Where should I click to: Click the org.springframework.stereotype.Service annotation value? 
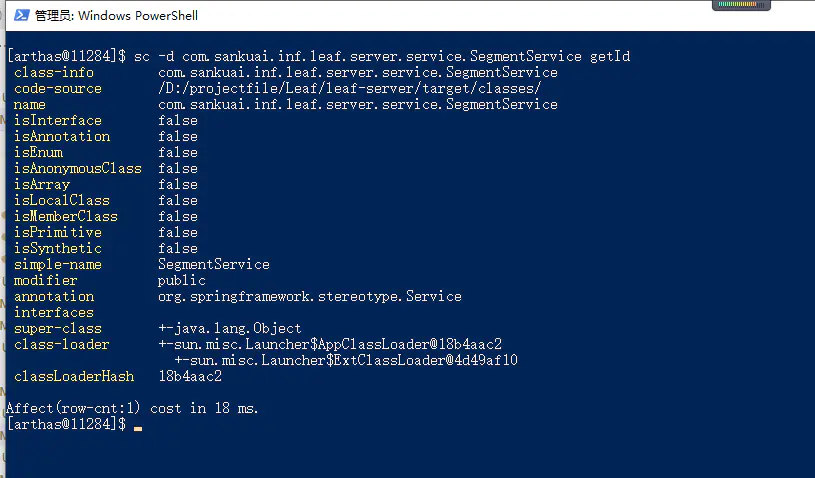coord(310,296)
